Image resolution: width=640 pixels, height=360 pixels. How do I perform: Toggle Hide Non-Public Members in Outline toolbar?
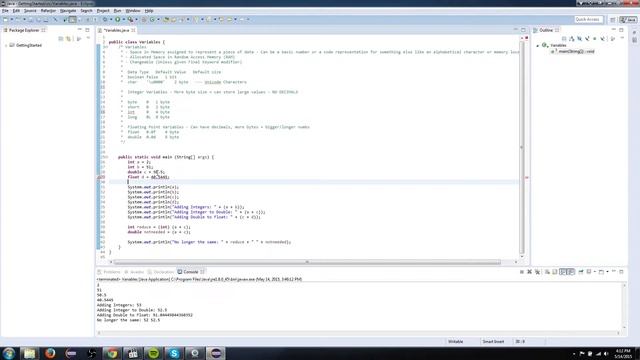(x=595, y=39)
